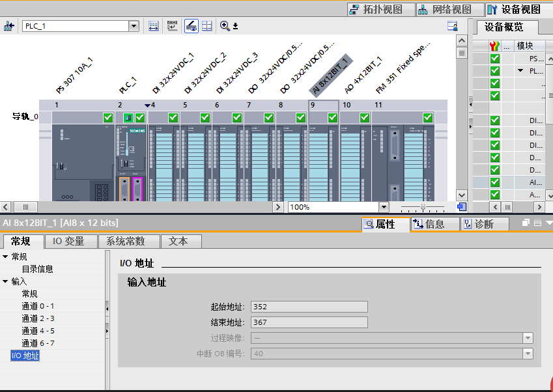This screenshot has height=392, width=553.
Task: Click the device view scroll up arrow
Action: pos(462,40)
